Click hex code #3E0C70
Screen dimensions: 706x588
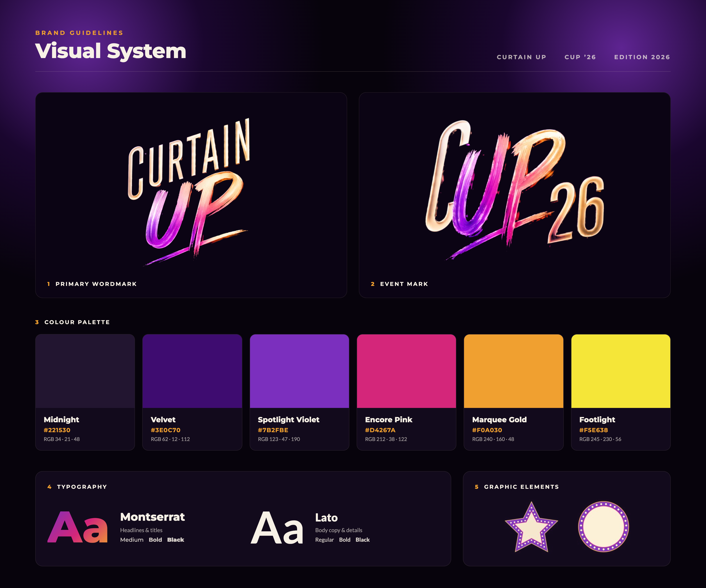[x=165, y=430]
